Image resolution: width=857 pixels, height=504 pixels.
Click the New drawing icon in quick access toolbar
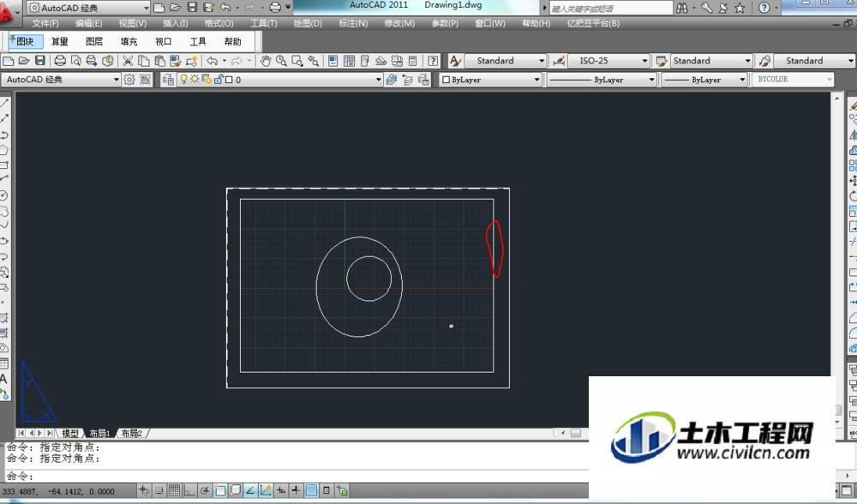coord(159,7)
